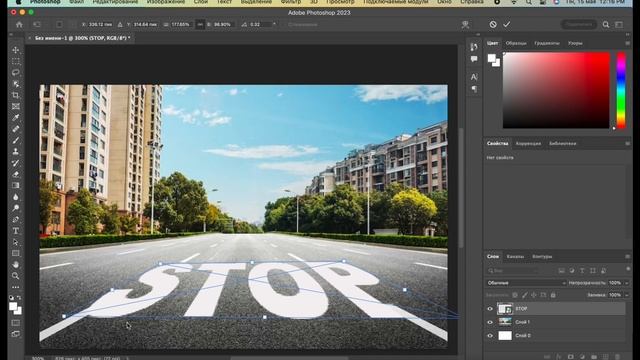Open the layer blend mode dropdown
The height and width of the screenshot is (360, 640).
click(x=526, y=283)
